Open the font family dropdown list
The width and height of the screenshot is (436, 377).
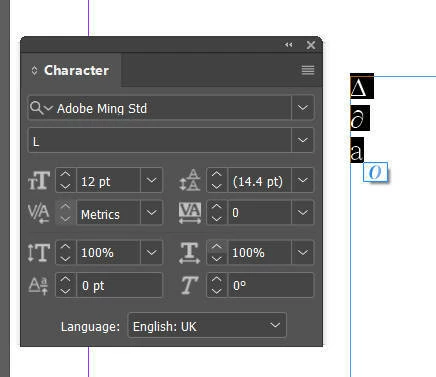303,108
